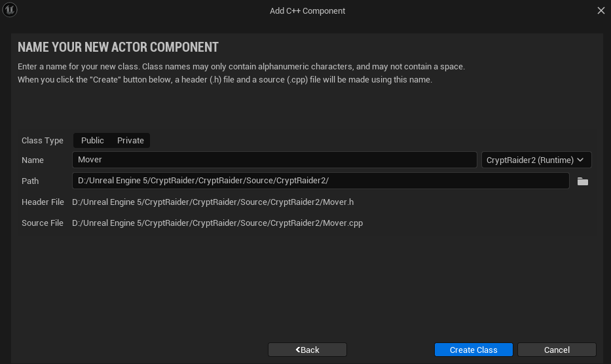This screenshot has height=364, width=611.
Task: Cancel the new component dialog
Action: (x=557, y=350)
